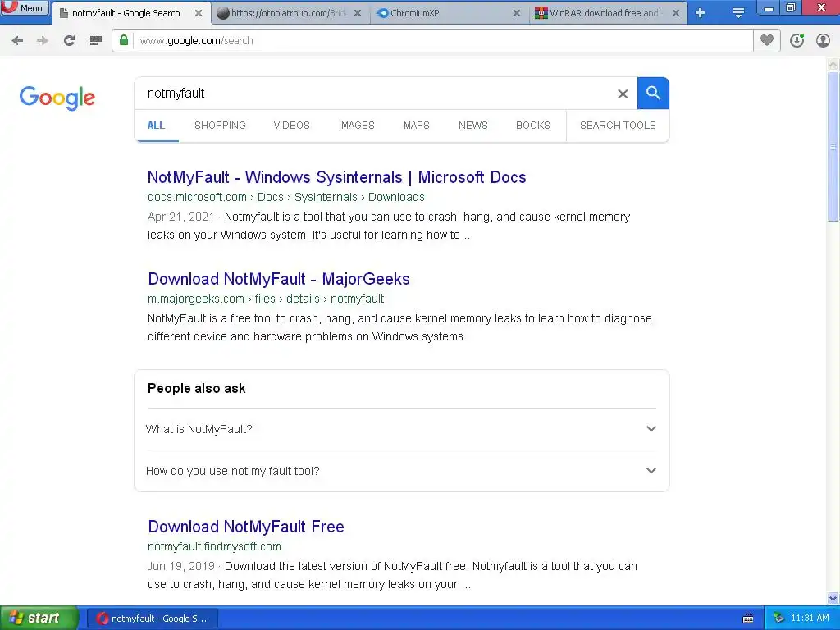The image size is (840, 630).
Task: Close the WinRAR download tab
Action: click(676, 13)
